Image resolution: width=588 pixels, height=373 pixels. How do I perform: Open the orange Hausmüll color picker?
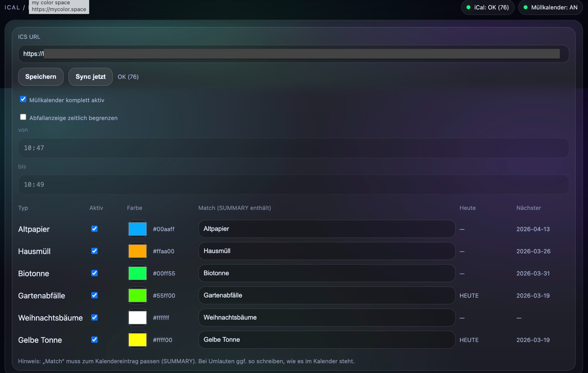(138, 251)
